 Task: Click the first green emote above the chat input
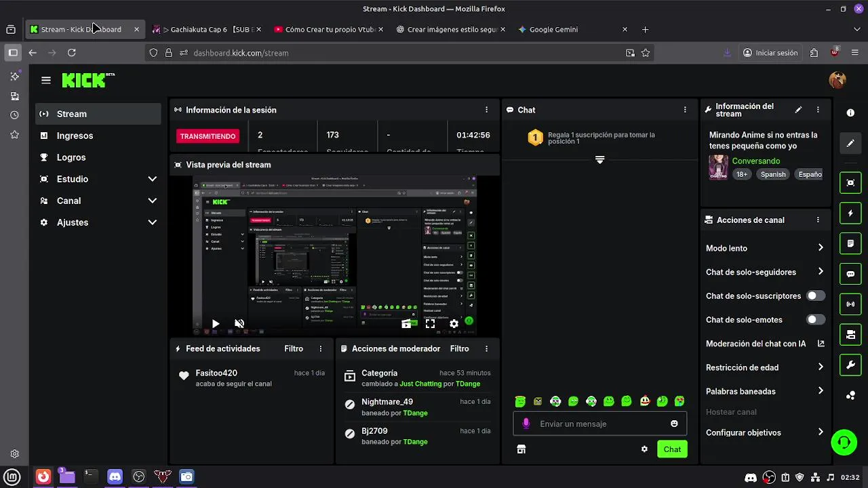click(520, 401)
